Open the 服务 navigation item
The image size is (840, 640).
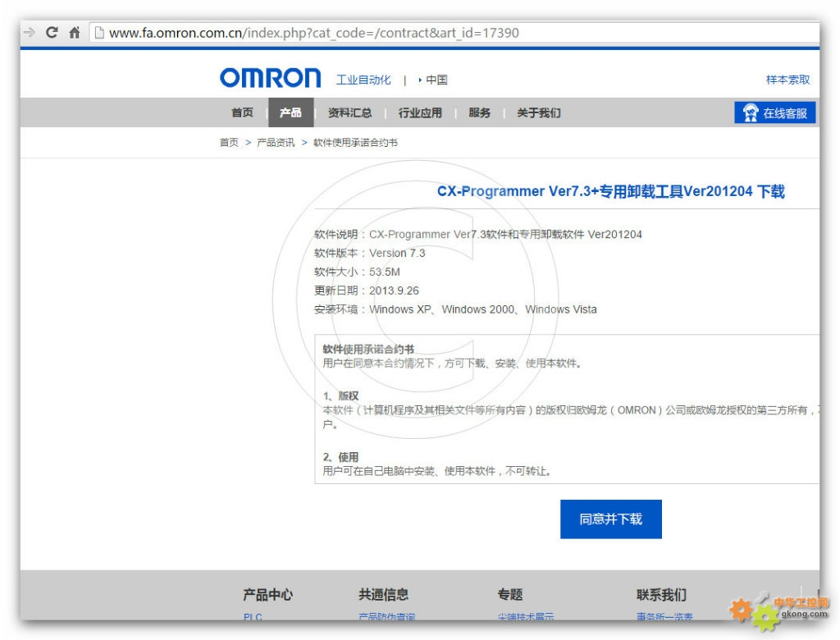click(x=479, y=112)
